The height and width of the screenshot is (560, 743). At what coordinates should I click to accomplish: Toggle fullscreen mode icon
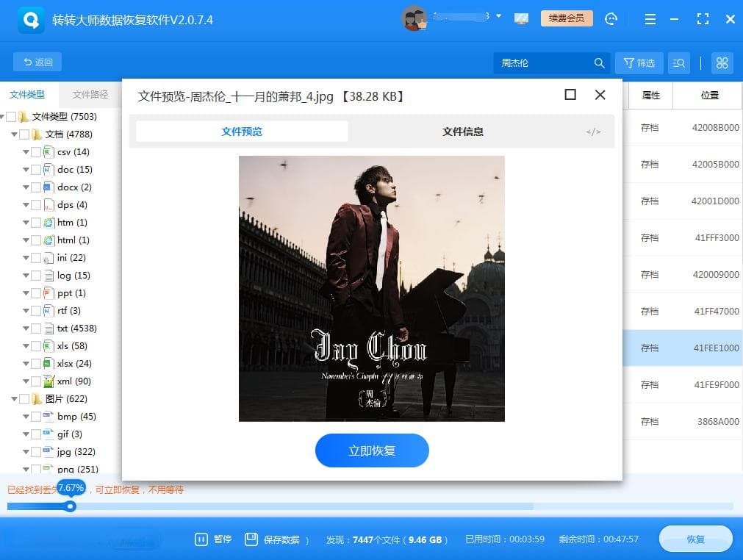point(703,19)
